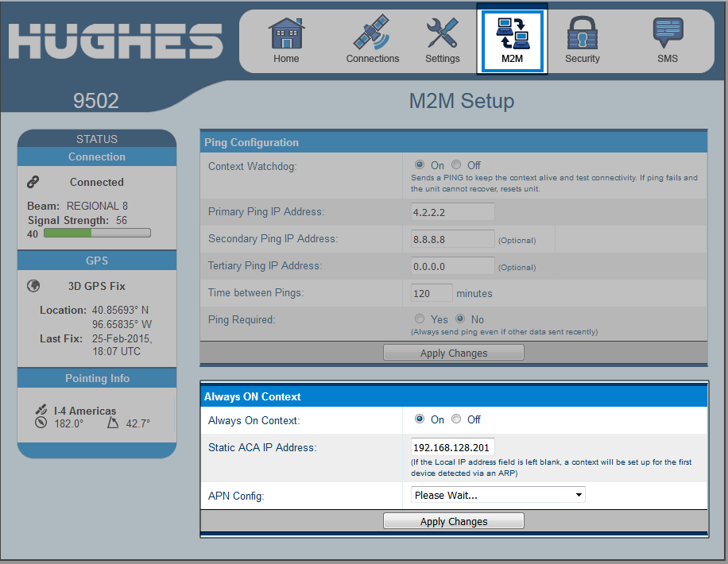728x564 pixels.
Task: Click the chain link connection icon
Action: (x=33, y=182)
